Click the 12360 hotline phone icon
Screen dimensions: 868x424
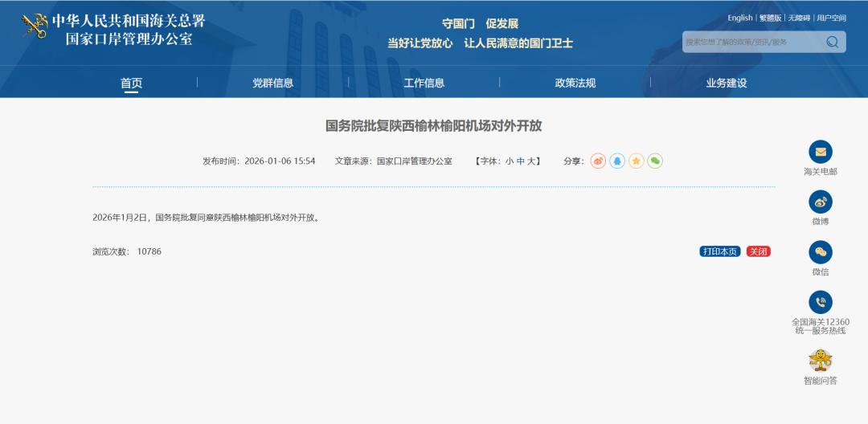[x=820, y=302]
